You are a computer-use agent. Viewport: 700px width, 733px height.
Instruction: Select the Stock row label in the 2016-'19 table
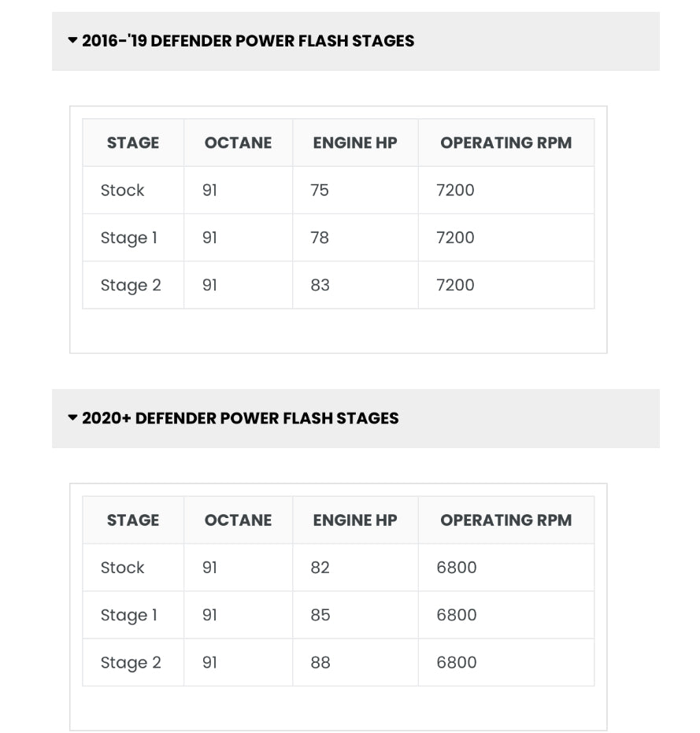pos(123,191)
